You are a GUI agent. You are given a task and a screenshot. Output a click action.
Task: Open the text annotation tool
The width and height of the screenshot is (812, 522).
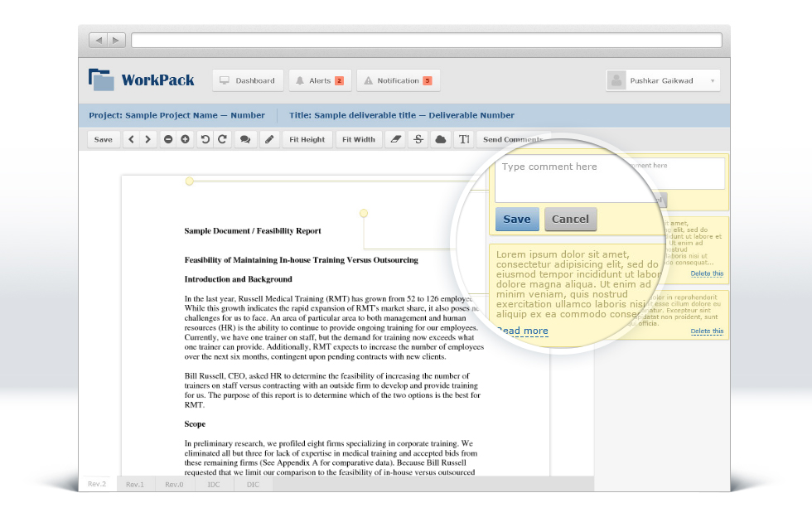464,139
